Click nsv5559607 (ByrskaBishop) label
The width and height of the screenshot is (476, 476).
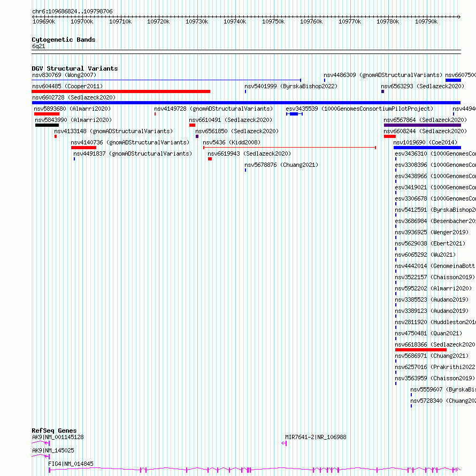(443, 389)
